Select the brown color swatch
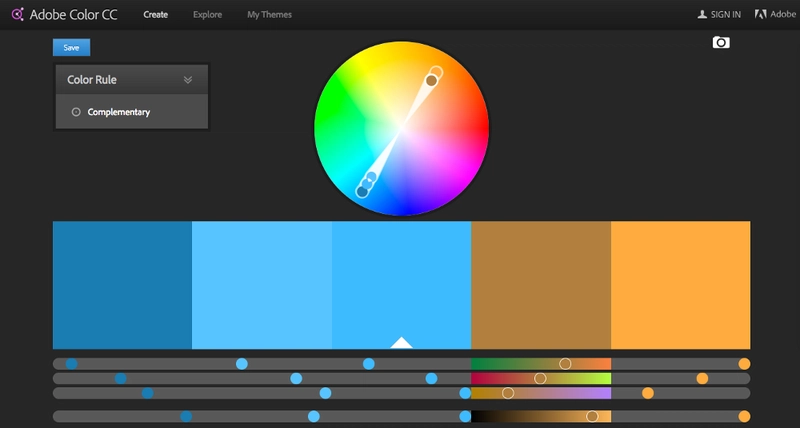Screen dimensions: 800x428 pos(541,285)
